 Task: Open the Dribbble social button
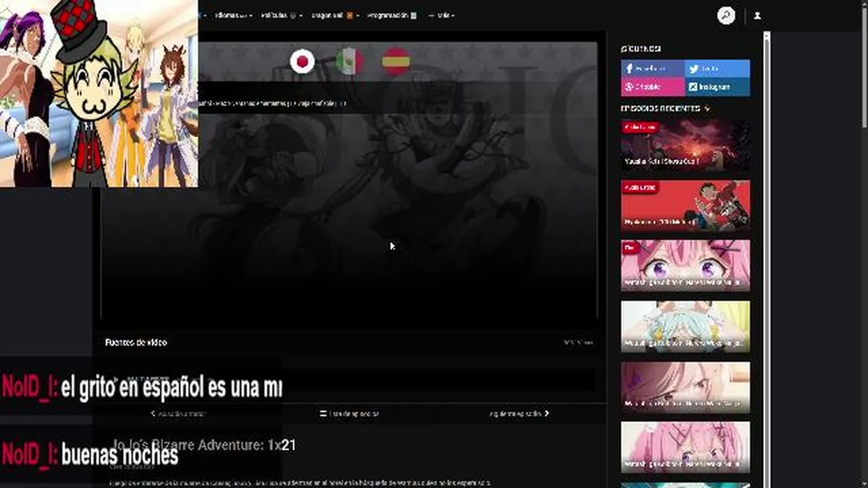pos(653,87)
